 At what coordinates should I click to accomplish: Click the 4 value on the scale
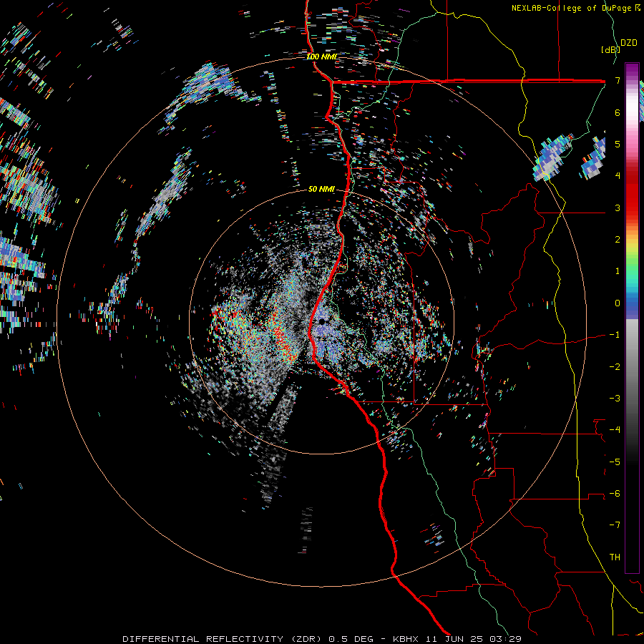[x=618, y=176]
